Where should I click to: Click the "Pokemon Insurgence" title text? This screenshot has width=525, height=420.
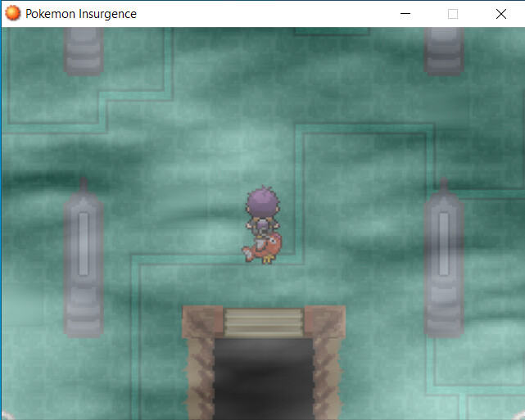81,14
